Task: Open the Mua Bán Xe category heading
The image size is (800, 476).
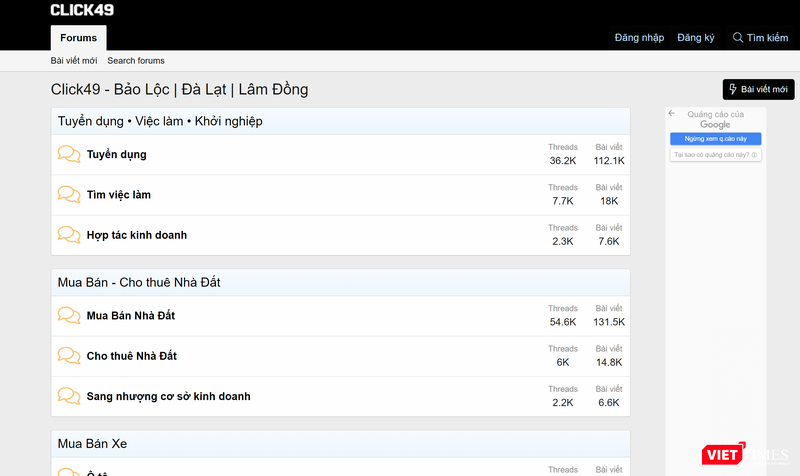Action: (x=92, y=443)
